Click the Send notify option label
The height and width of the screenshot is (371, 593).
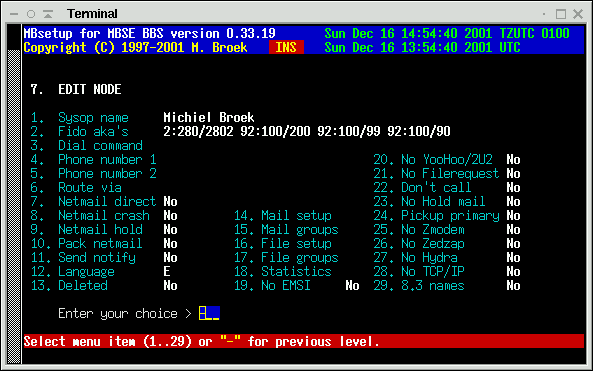(x=97, y=257)
